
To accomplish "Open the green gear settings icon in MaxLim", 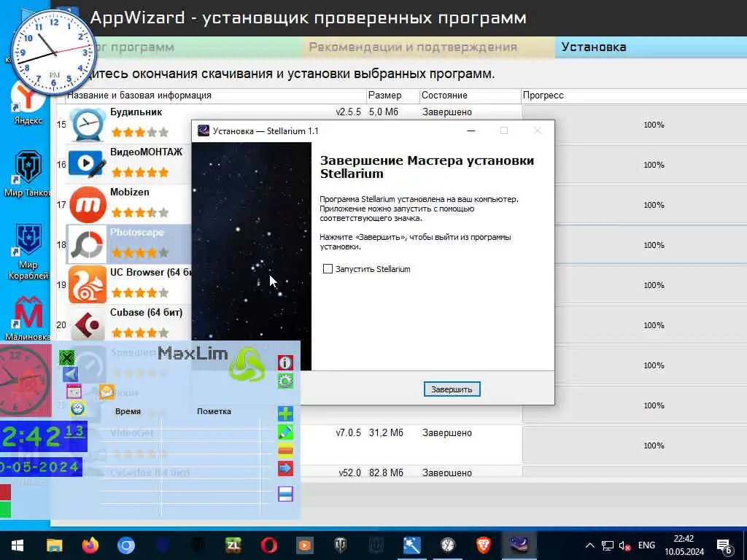I will coord(285,381).
